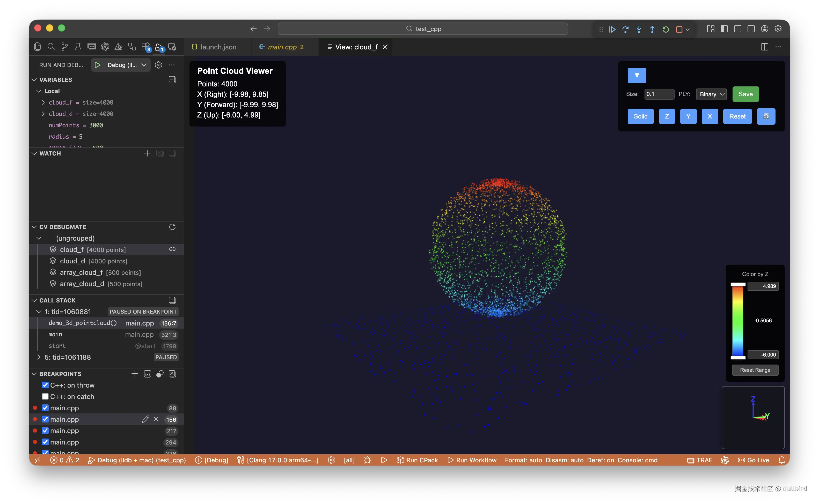The image size is (819, 504).
Task: Expand thread 5 tid=1061188
Action: click(39, 357)
